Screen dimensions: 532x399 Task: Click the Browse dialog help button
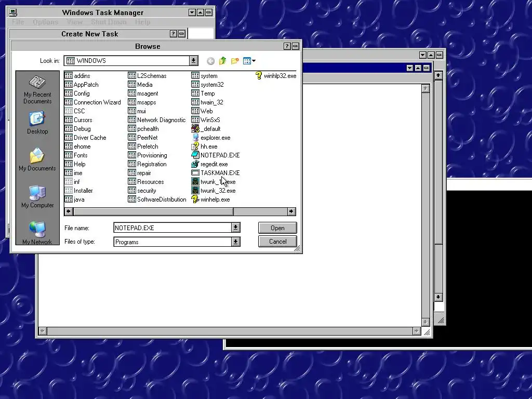[x=287, y=46]
